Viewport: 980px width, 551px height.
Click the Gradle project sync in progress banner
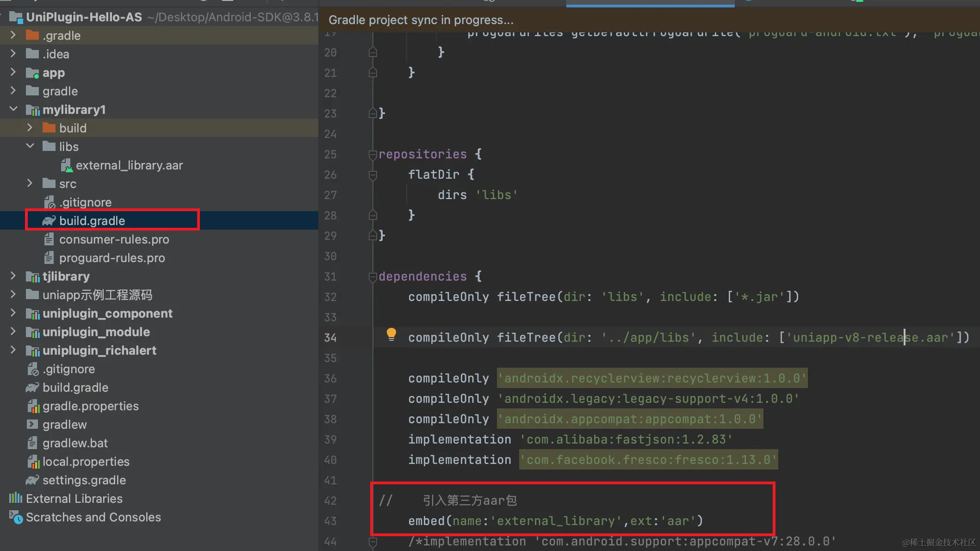[421, 20]
